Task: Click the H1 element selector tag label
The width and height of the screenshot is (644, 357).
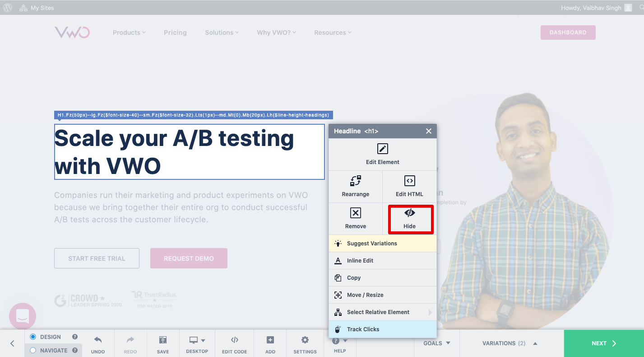Action: click(194, 115)
